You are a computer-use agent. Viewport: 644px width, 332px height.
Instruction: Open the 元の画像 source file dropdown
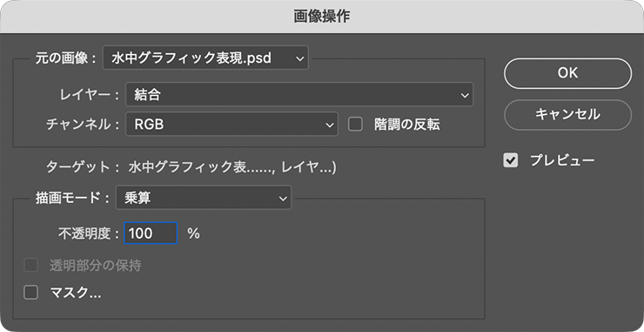pyautogui.click(x=205, y=58)
